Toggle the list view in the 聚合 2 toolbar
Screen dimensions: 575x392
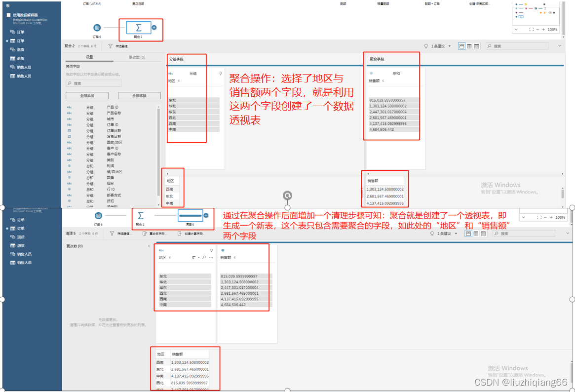477,46
